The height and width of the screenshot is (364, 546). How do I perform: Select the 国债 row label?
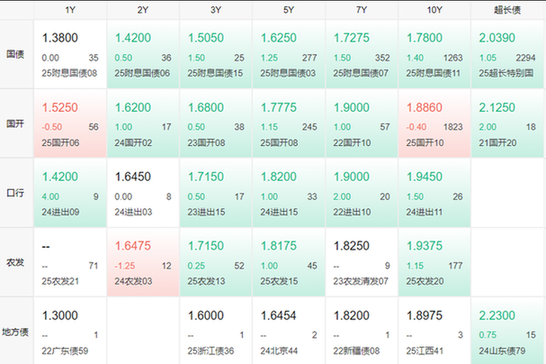[15, 54]
